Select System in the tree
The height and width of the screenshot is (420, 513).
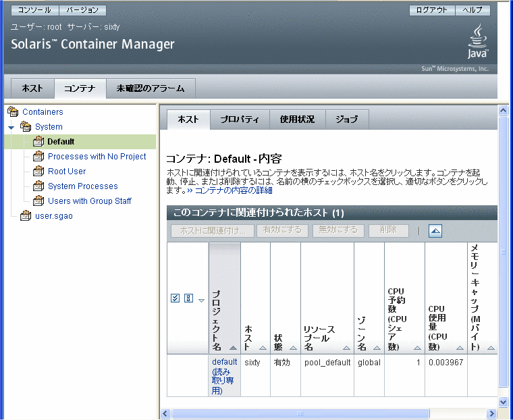click(x=49, y=127)
